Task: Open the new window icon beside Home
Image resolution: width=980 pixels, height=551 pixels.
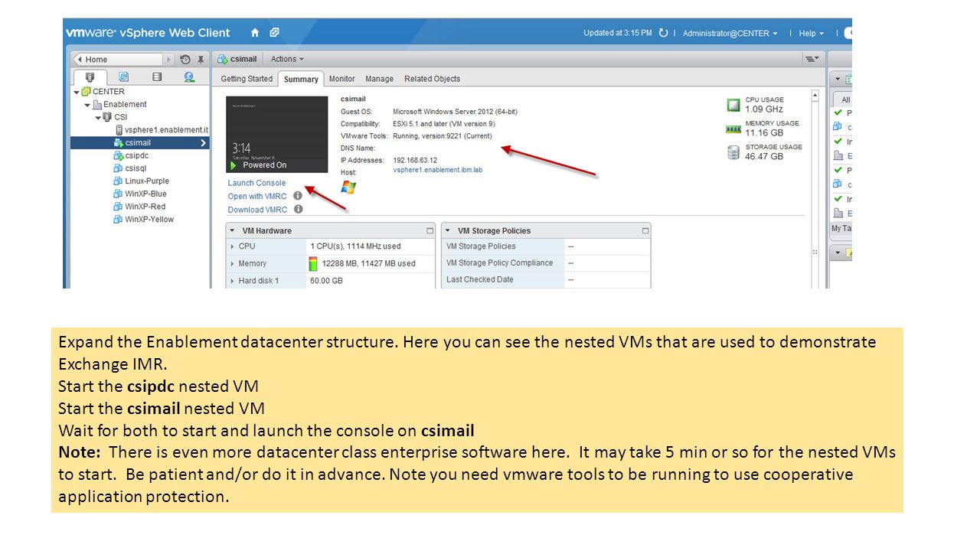Action: 274,33
